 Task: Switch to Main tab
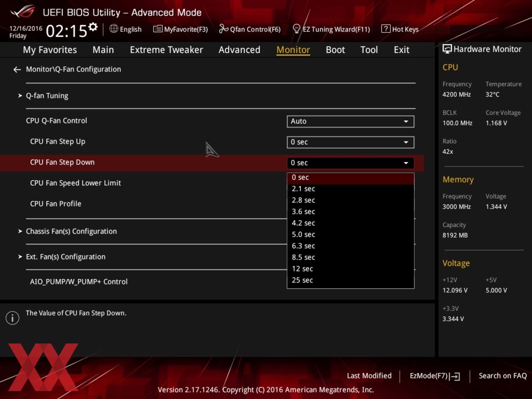click(x=103, y=50)
